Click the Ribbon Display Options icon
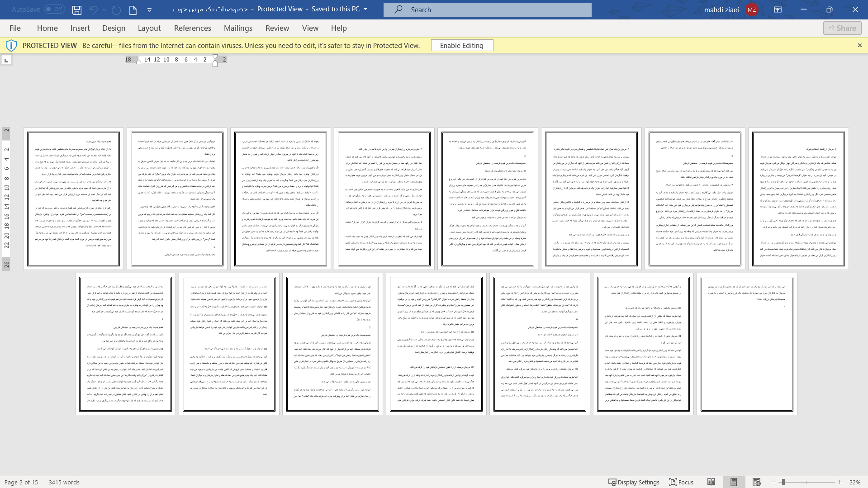868x488 pixels. point(778,9)
